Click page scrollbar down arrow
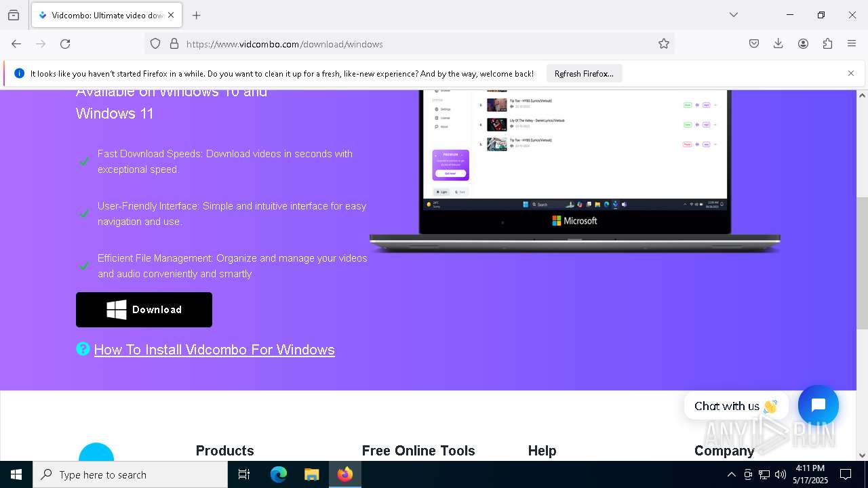 (x=862, y=455)
